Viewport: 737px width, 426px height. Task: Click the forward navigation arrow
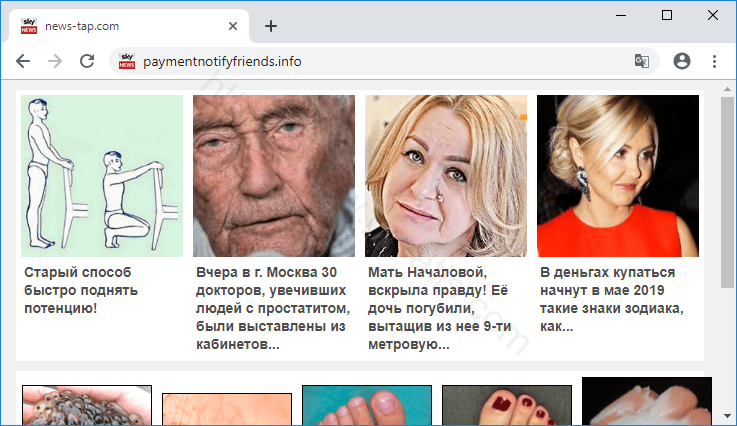point(55,61)
